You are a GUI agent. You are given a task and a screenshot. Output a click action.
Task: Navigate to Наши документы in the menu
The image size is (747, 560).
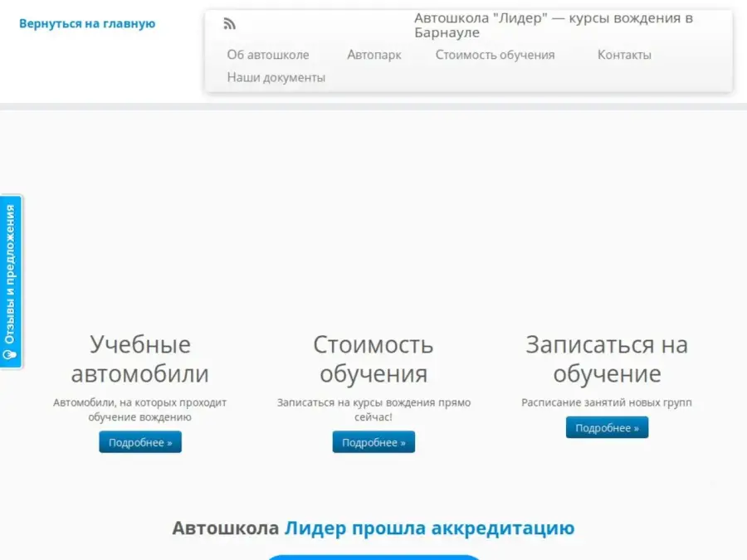[276, 77]
